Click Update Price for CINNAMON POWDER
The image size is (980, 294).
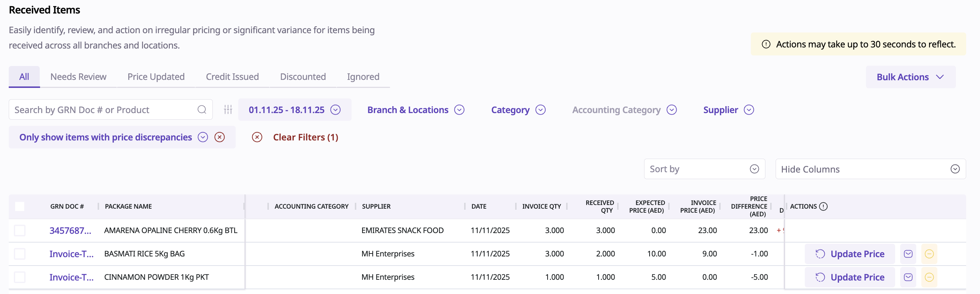[x=850, y=277]
